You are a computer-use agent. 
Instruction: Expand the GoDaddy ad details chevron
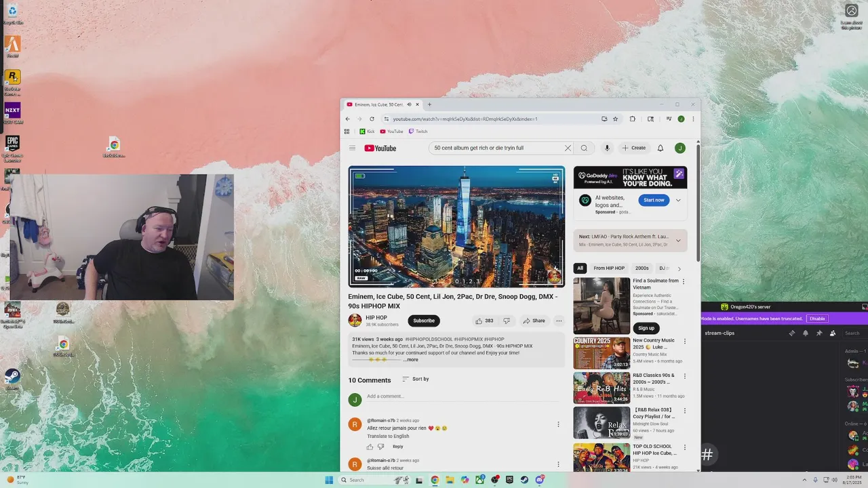pos(677,200)
